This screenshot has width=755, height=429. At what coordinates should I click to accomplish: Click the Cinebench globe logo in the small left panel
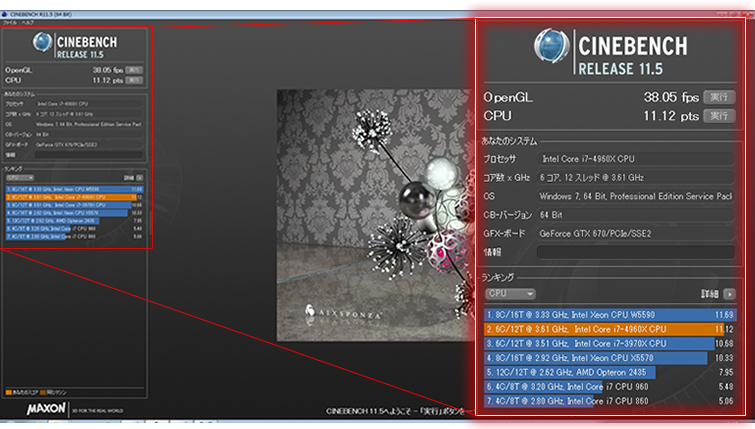coord(43,43)
